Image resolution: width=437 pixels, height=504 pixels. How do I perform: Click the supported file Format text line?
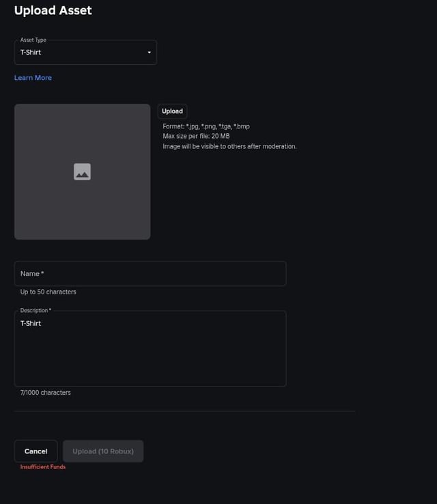point(206,126)
